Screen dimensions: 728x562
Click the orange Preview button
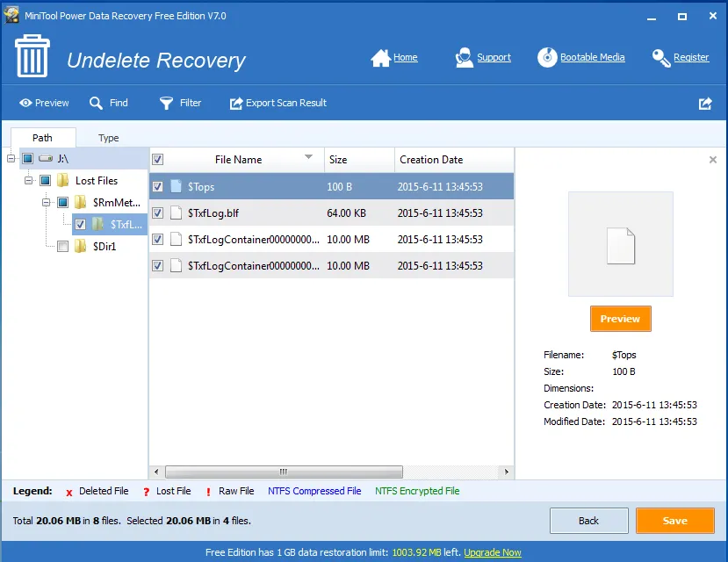click(620, 319)
